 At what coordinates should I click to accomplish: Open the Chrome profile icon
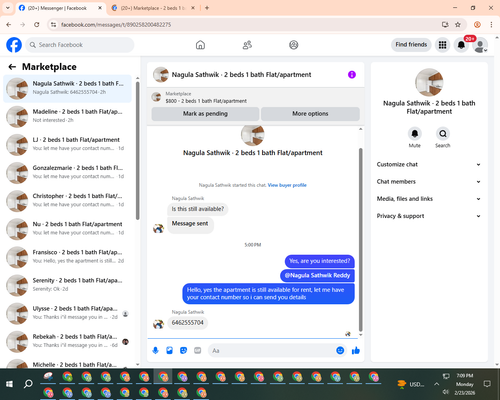pos(477,25)
